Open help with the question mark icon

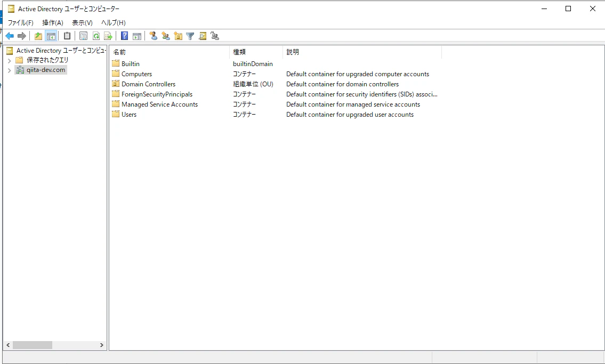124,36
